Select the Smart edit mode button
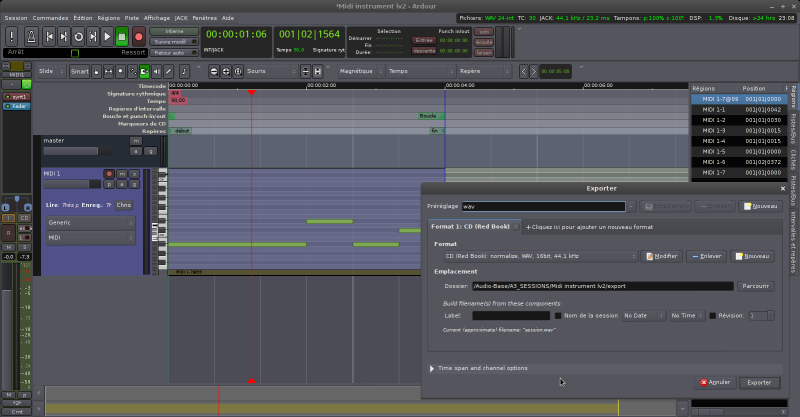 click(79, 72)
